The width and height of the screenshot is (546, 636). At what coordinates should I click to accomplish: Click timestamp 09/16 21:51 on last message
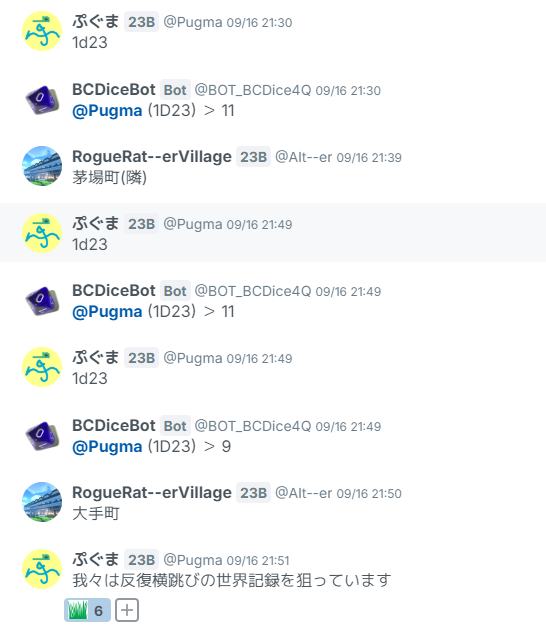[258, 561]
